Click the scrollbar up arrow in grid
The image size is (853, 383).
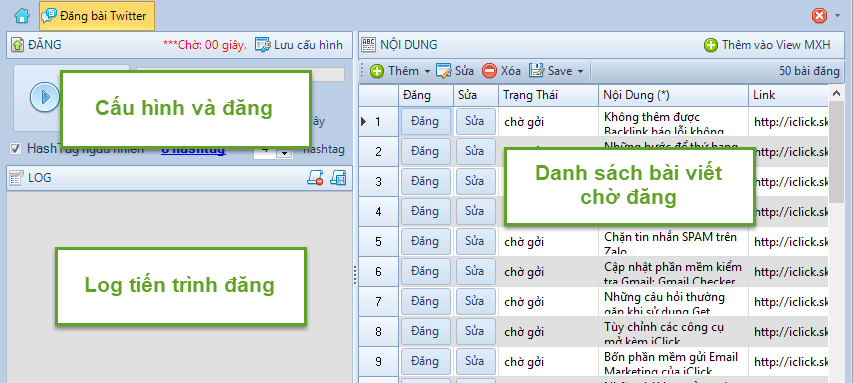pyautogui.click(x=837, y=94)
